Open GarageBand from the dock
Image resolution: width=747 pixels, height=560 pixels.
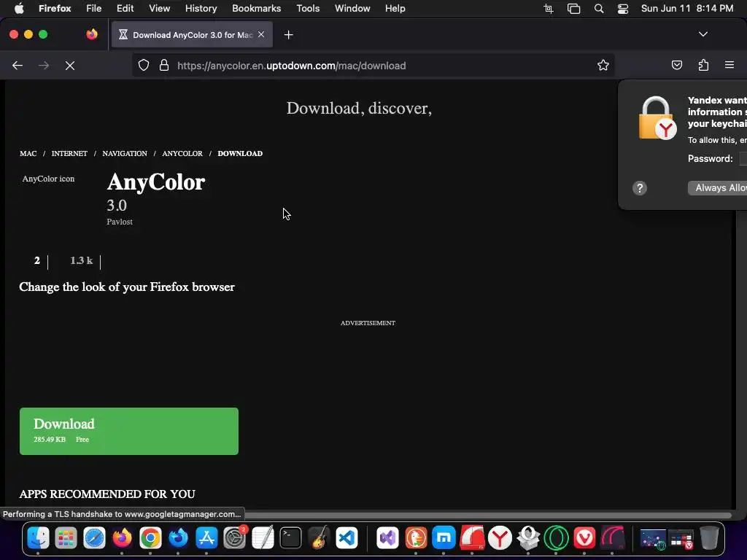(x=319, y=538)
